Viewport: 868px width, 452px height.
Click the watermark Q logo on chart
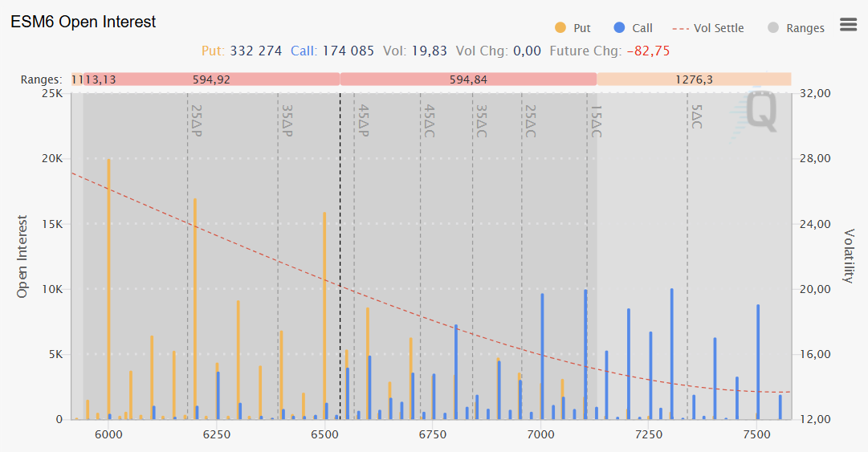coord(760,112)
